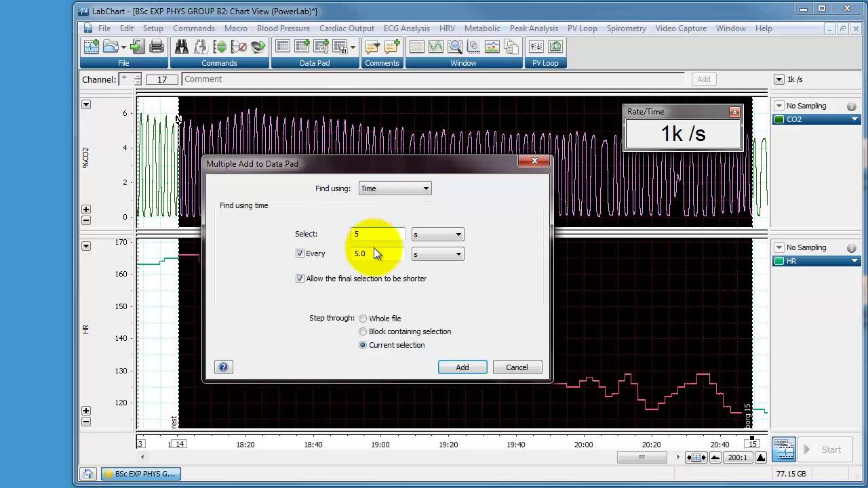Click the Commands icon with red no-entry sign
Image resolution: width=868 pixels, height=488 pixels.
[239, 47]
